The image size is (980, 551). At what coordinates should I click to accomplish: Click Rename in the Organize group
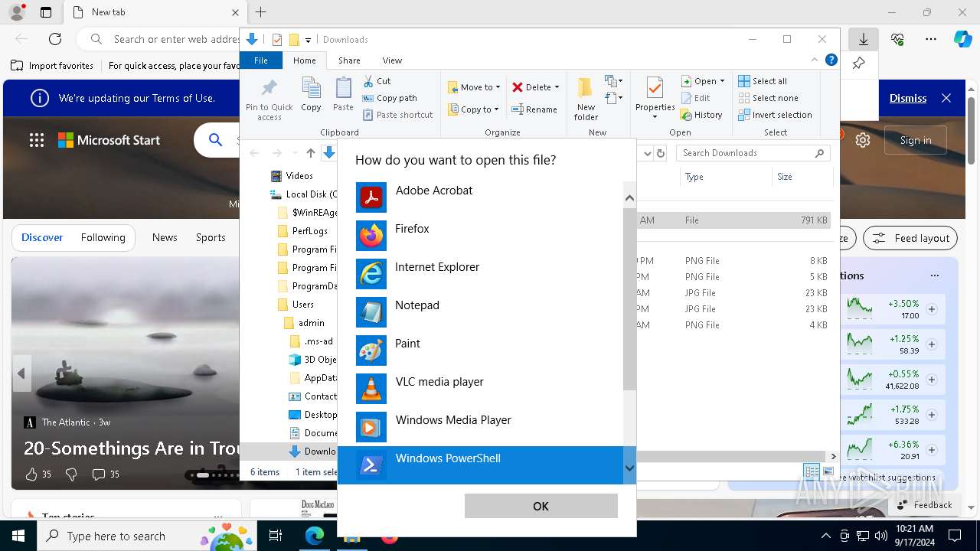click(534, 109)
